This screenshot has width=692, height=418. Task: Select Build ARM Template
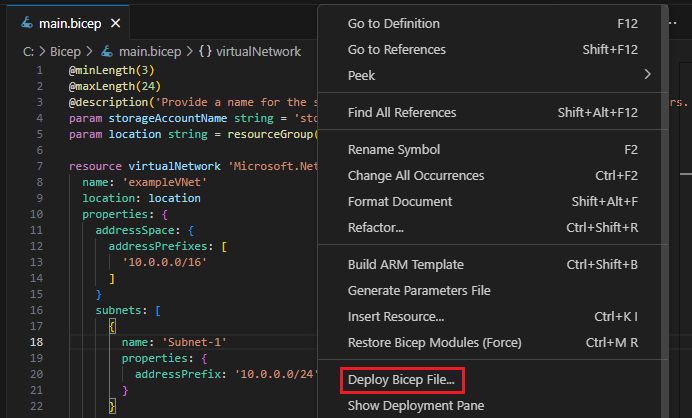click(x=493, y=264)
